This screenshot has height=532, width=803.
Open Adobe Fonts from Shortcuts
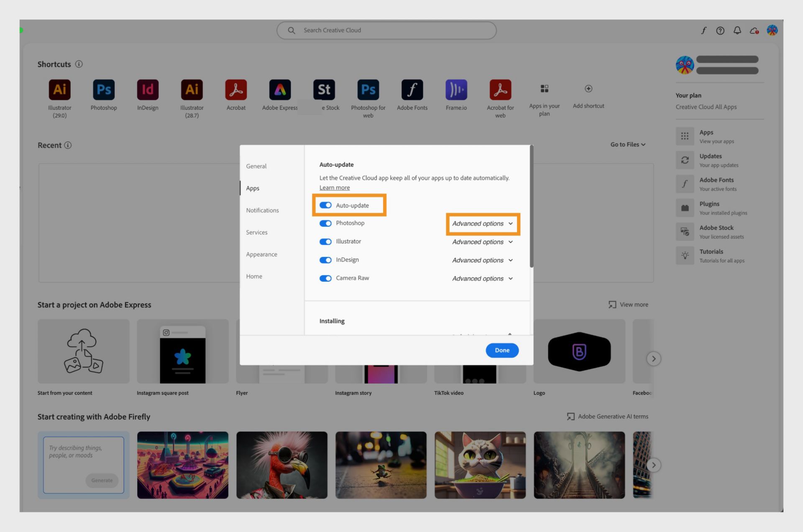tap(412, 89)
